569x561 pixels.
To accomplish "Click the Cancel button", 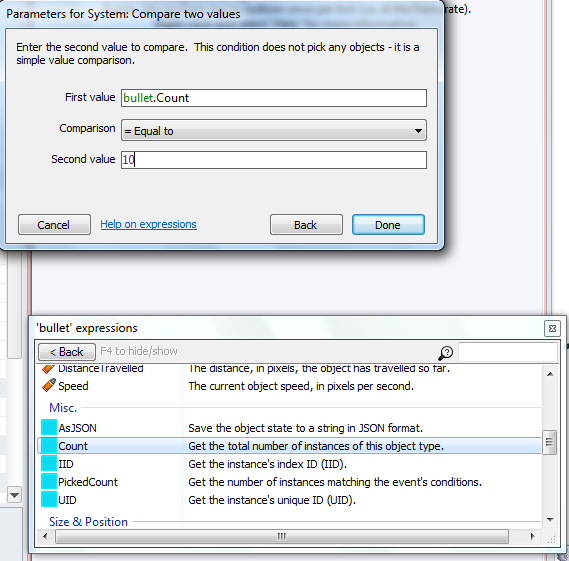I will pyautogui.click(x=54, y=225).
